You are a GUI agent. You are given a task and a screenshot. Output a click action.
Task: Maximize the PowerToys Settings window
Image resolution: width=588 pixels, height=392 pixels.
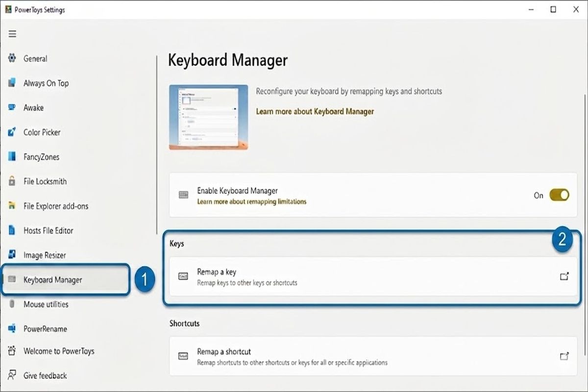pyautogui.click(x=553, y=9)
